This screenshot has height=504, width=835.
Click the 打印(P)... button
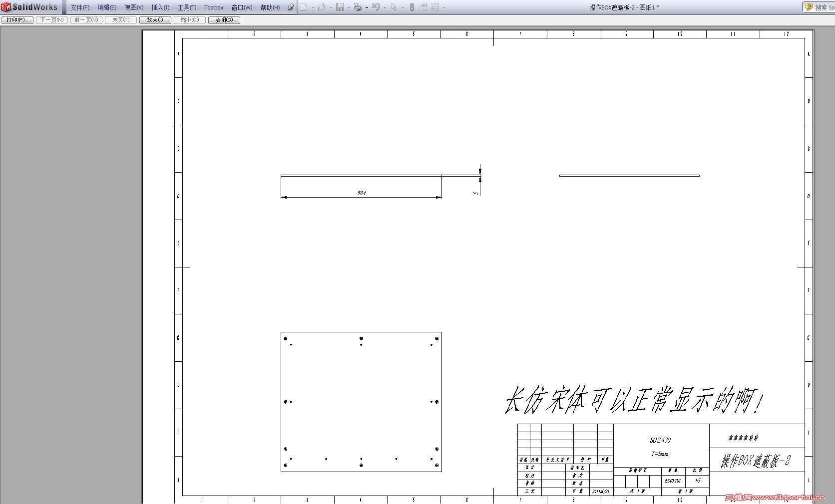pos(17,20)
